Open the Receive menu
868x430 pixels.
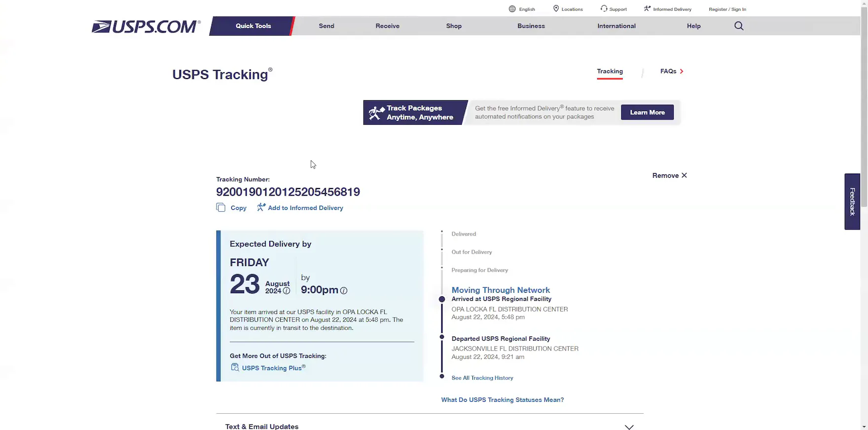[x=387, y=26]
